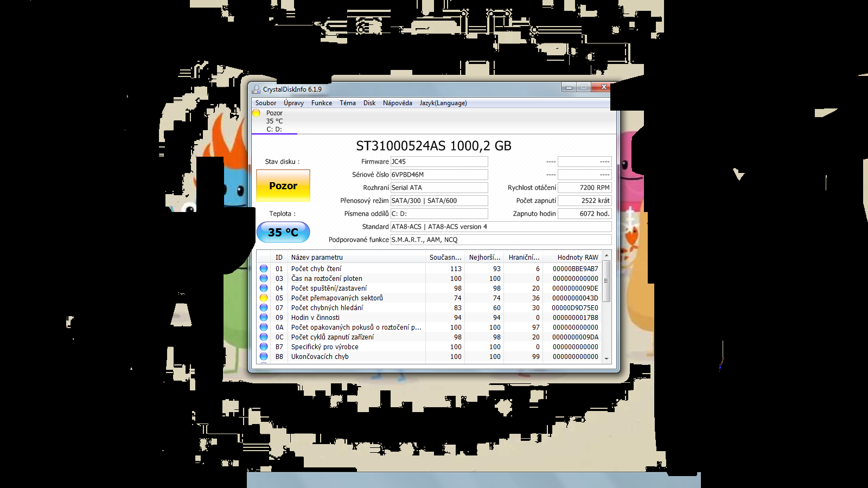This screenshot has width=868, height=488.
Task: Open the Funkce menu
Action: (322, 103)
